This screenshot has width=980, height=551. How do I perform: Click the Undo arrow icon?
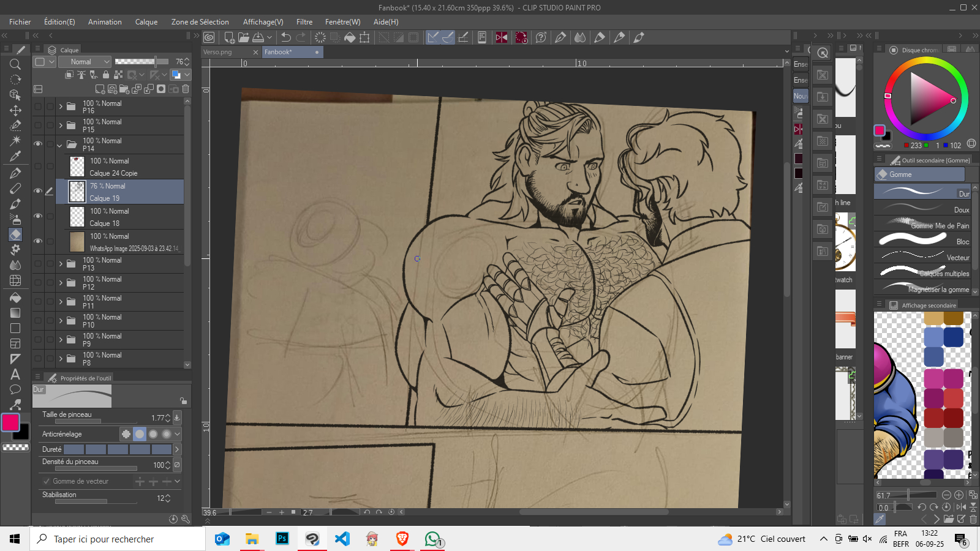pyautogui.click(x=285, y=37)
